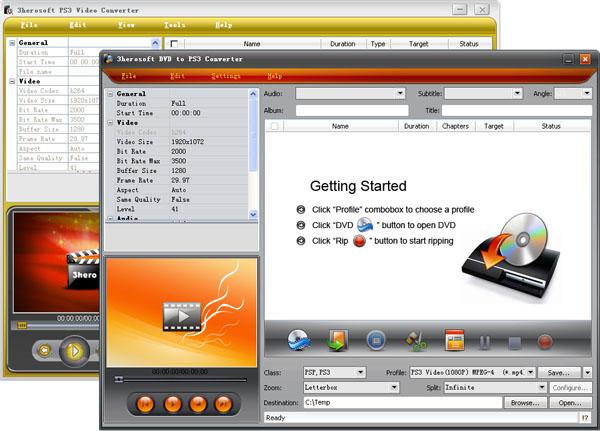
Task: Click the preview seek slider thumb in DVD converter
Action: pyautogui.click(x=119, y=379)
